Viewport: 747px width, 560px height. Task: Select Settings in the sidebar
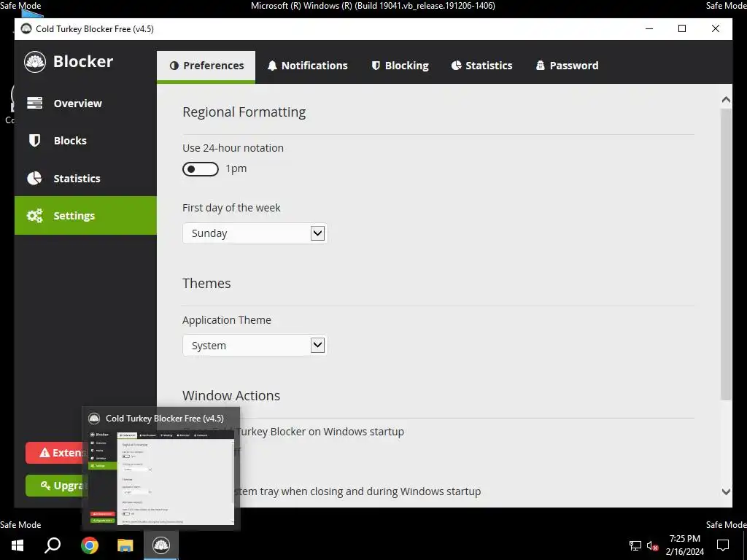click(x=85, y=215)
